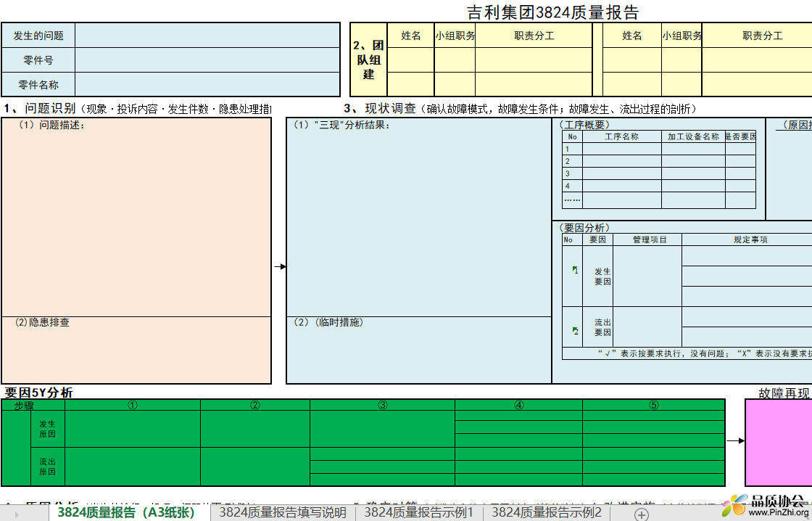Switch to the 3824质量报告示例1 sheet tab
Screen dimensions: 812x521
pyautogui.click(x=419, y=513)
